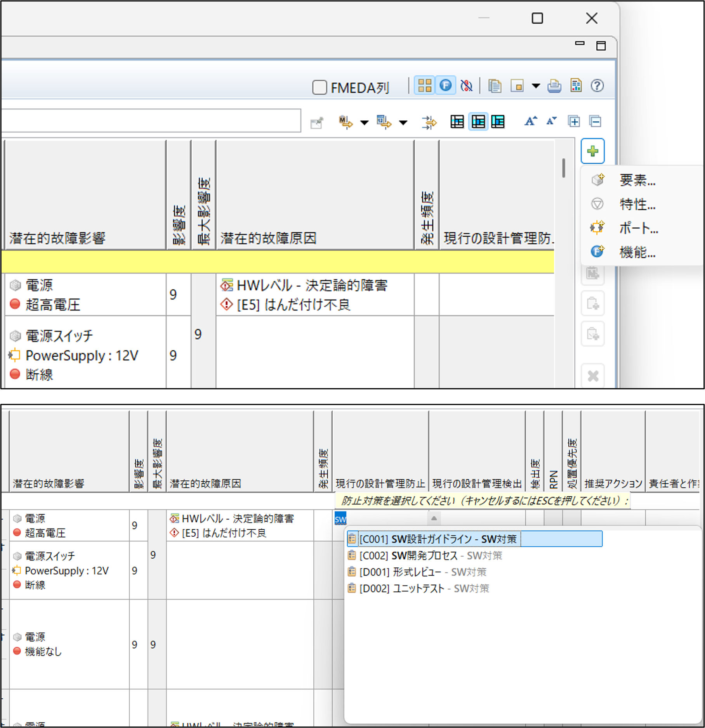Toggle the blue F function view button
Image resolution: width=705 pixels, height=728 pixels.
click(445, 85)
